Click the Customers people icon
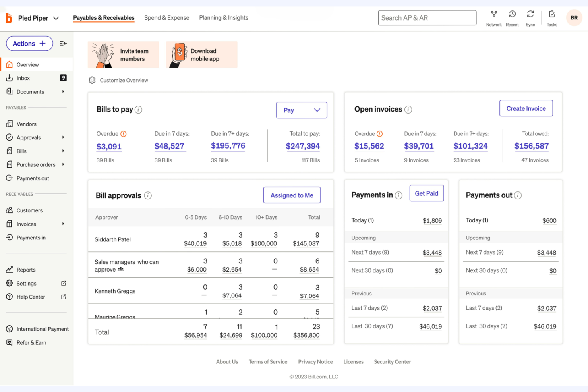The image size is (588, 392). pyautogui.click(x=10, y=210)
